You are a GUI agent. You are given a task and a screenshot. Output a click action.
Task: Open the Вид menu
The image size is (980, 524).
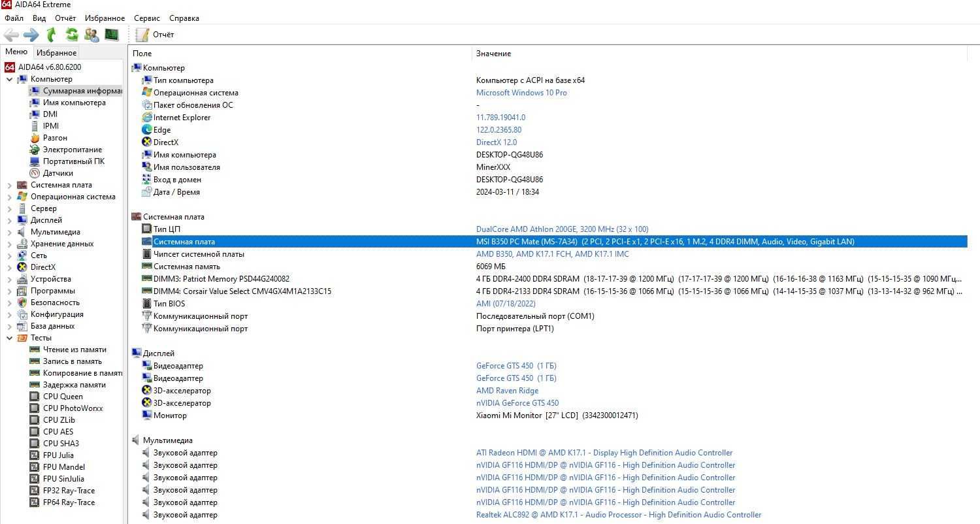pos(39,18)
